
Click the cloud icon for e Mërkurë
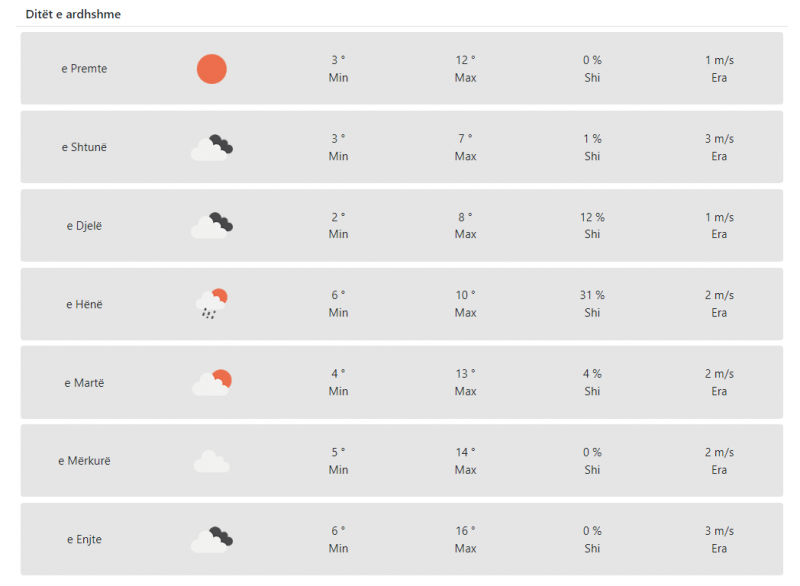pos(212,461)
